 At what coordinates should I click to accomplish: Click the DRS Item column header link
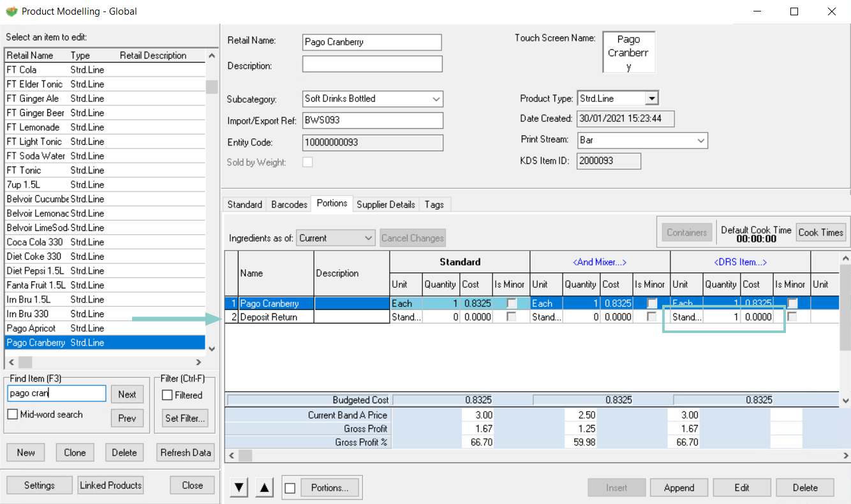point(740,262)
